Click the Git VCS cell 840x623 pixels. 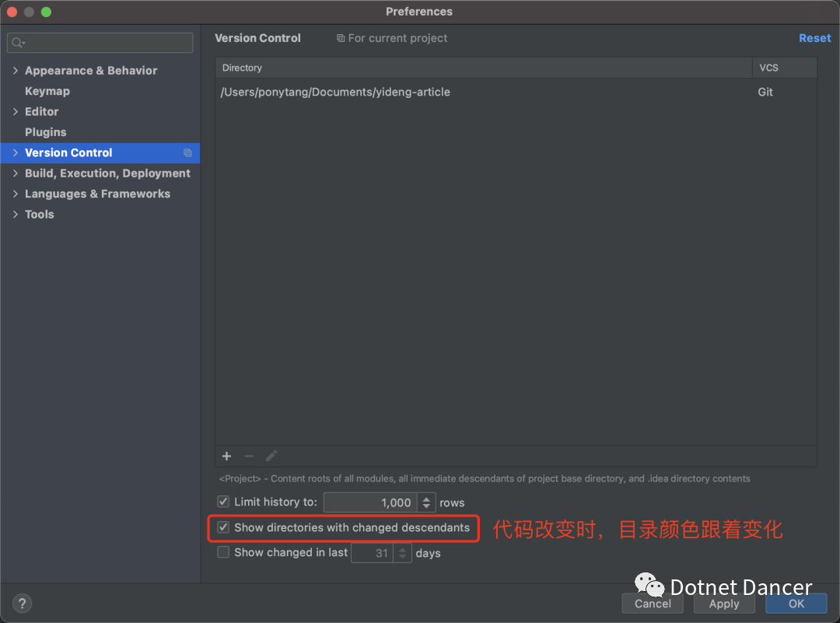click(765, 92)
